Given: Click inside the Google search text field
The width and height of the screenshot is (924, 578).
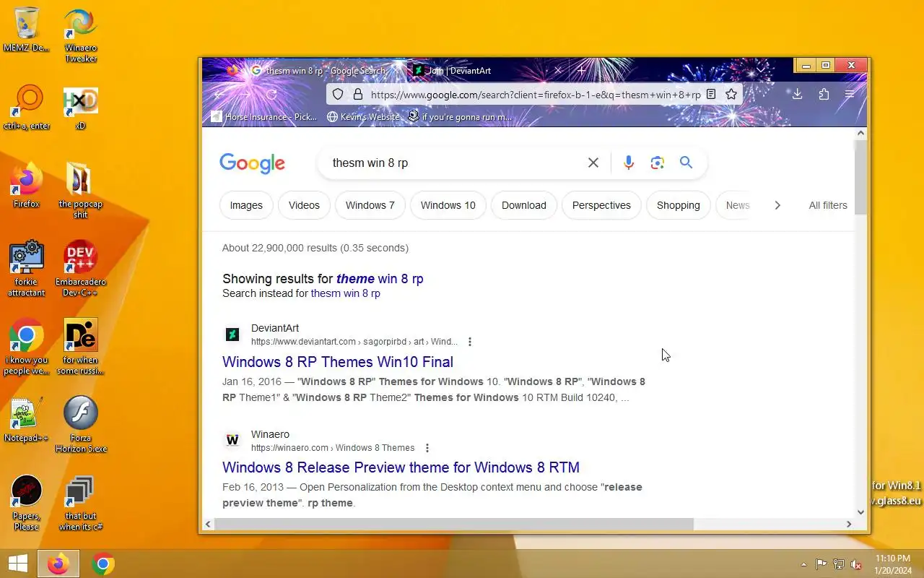Looking at the screenshot, I should (455, 163).
